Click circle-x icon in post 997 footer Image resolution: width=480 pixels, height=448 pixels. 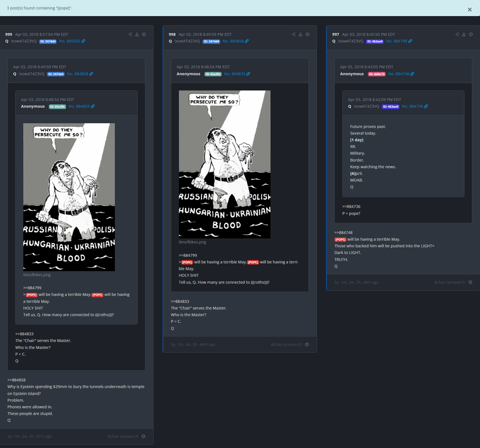pyautogui.click(x=470, y=282)
